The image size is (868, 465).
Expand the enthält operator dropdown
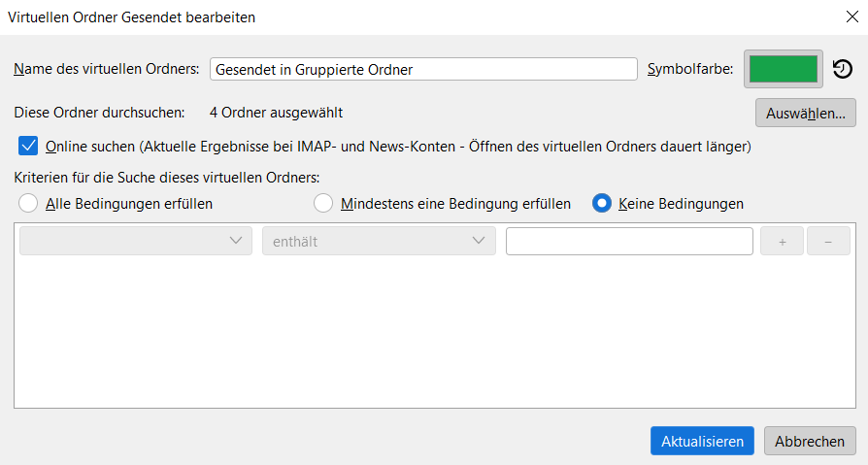[379, 242]
